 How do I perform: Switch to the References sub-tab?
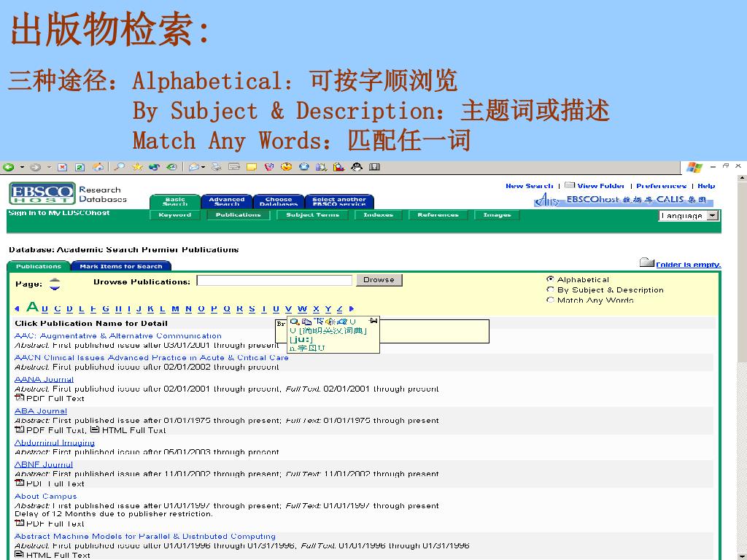point(438,215)
